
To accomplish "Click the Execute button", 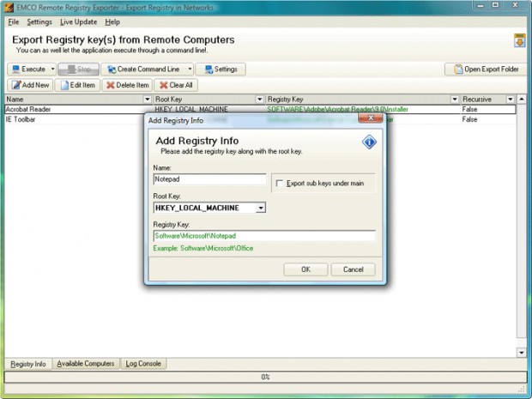I will tap(28, 70).
